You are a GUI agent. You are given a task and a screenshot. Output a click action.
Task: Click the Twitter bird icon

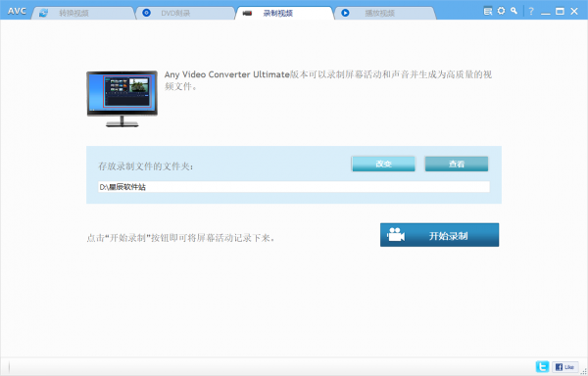pyautogui.click(x=542, y=366)
